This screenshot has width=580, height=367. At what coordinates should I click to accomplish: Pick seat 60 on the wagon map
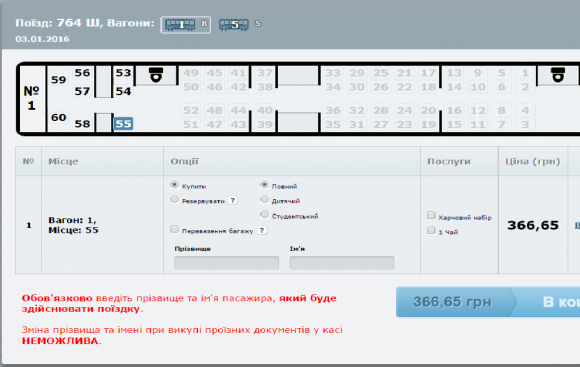(58, 117)
